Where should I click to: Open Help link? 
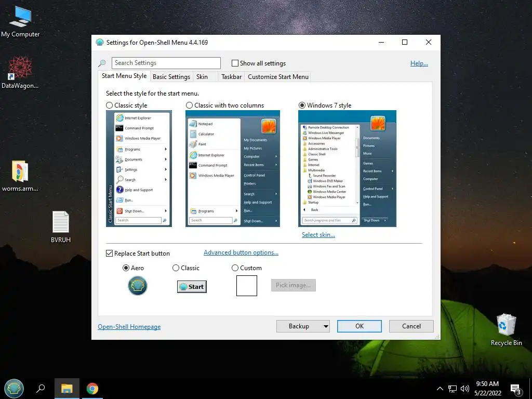419,63
